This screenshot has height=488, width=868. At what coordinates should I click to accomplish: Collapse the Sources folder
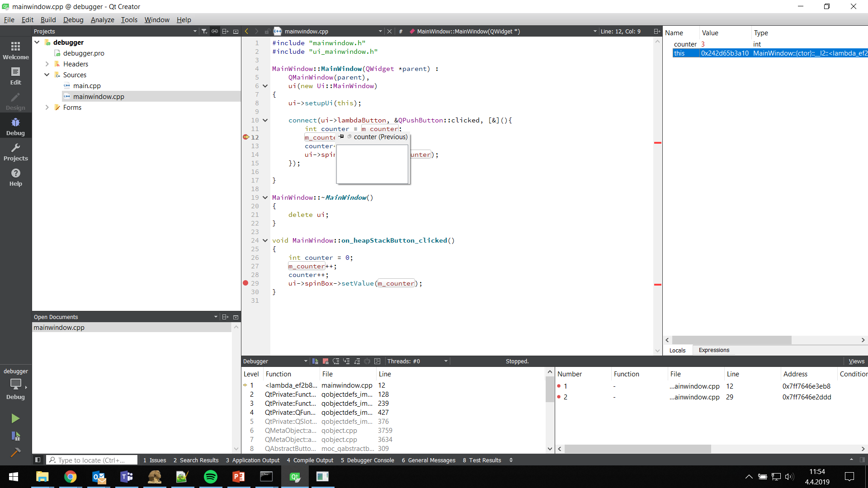coord(47,75)
